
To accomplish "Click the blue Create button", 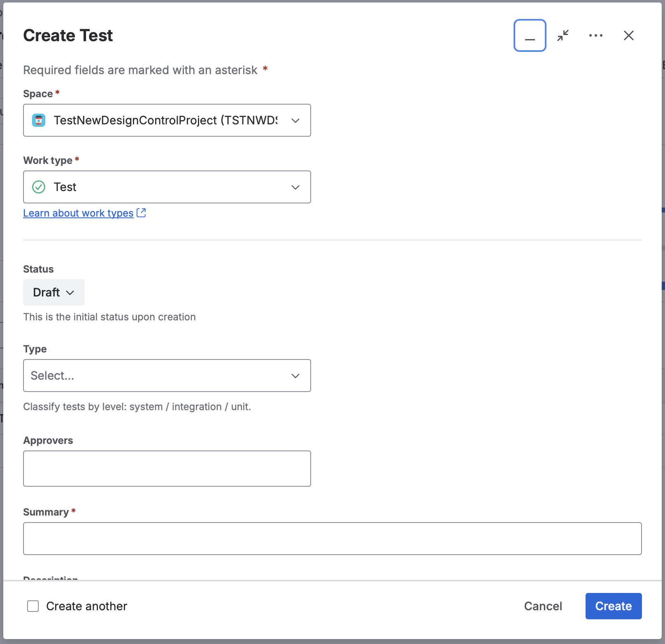I will (614, 606).
